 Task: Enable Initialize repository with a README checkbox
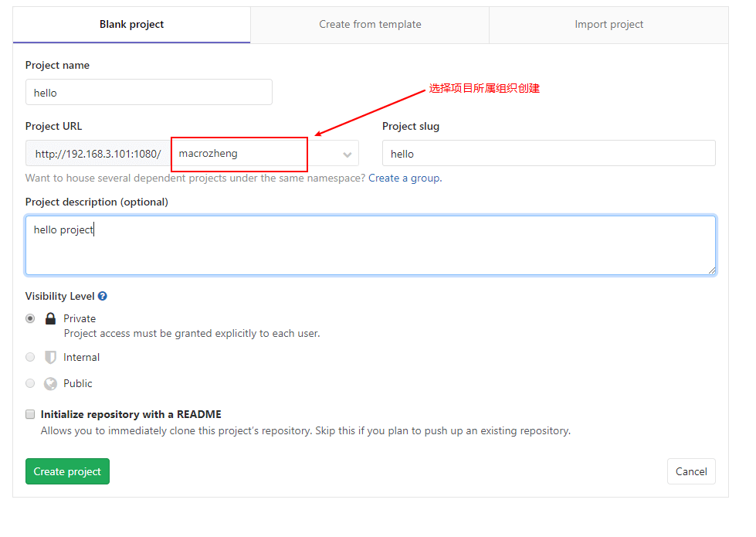[x=30, y=414]
